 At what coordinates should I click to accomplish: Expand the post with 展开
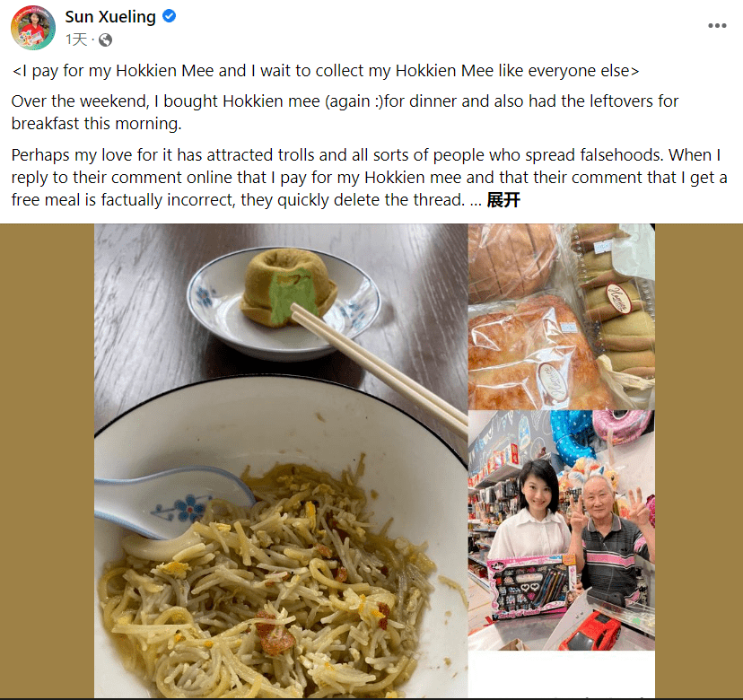(x=503, y=200)
